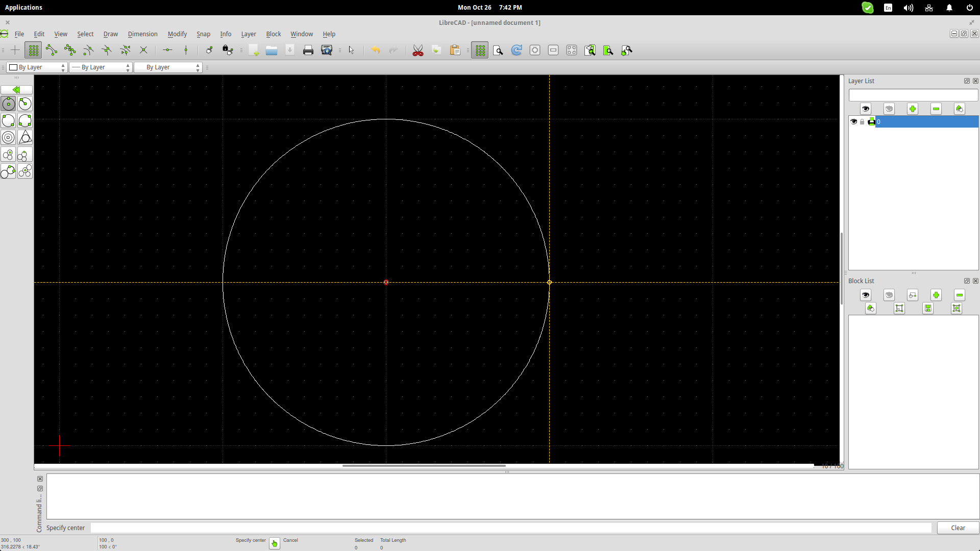Open the Block menu
The width and height of the screenshot is (980, 551).
tap(274, 34)
